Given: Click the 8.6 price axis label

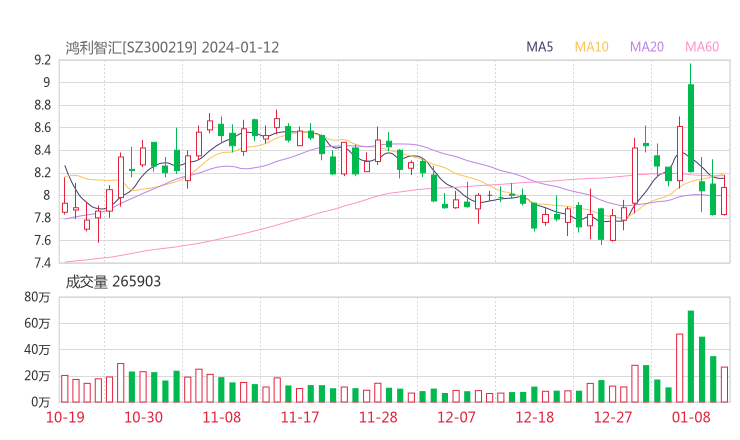Looking at the screenshot, I should click(42, 128).
